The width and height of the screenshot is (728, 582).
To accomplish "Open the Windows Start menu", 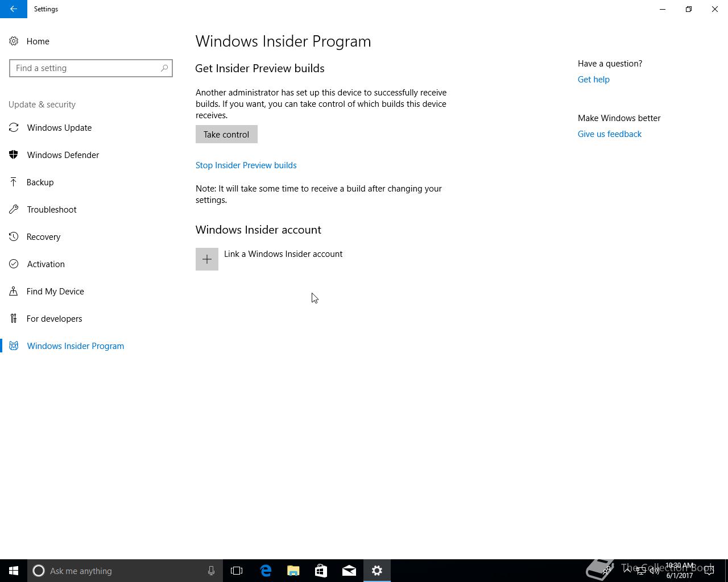I will click(14, 571).
